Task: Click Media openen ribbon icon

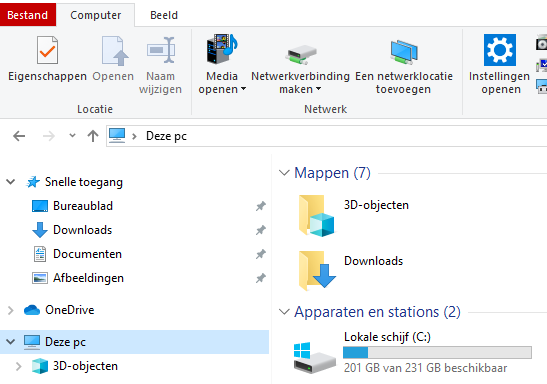Action: (222, 49)
